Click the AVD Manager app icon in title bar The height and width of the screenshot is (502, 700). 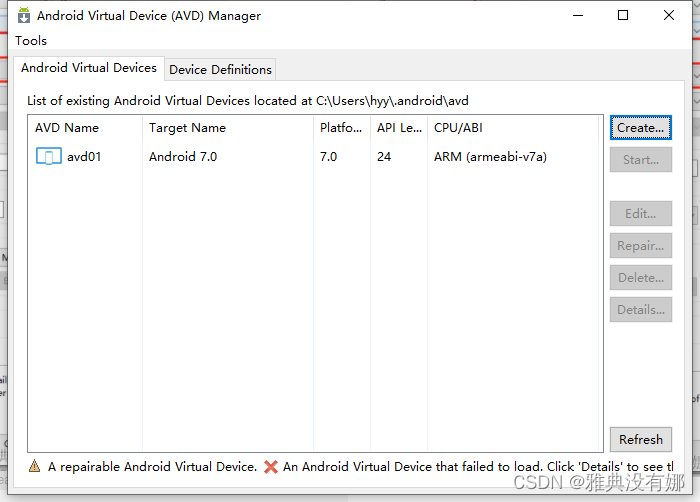[x=24, y=15]
